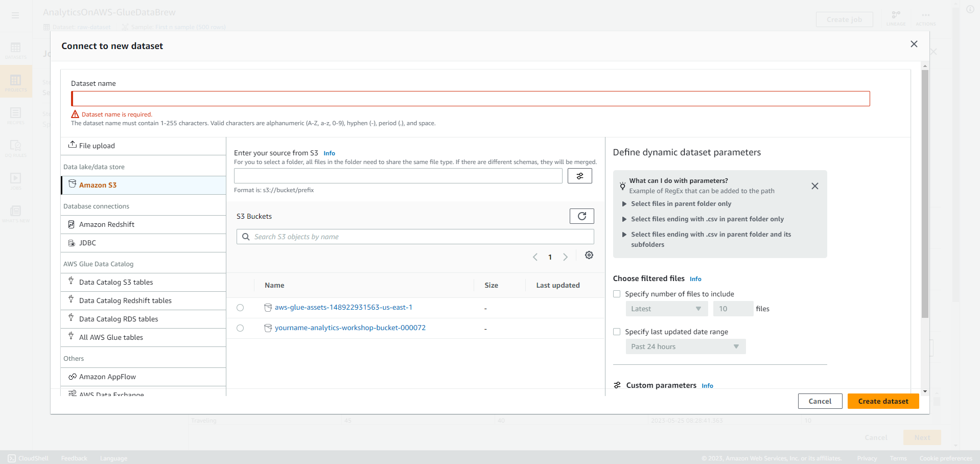
Task: Open CloudShell from the footer
Action: 28,458
